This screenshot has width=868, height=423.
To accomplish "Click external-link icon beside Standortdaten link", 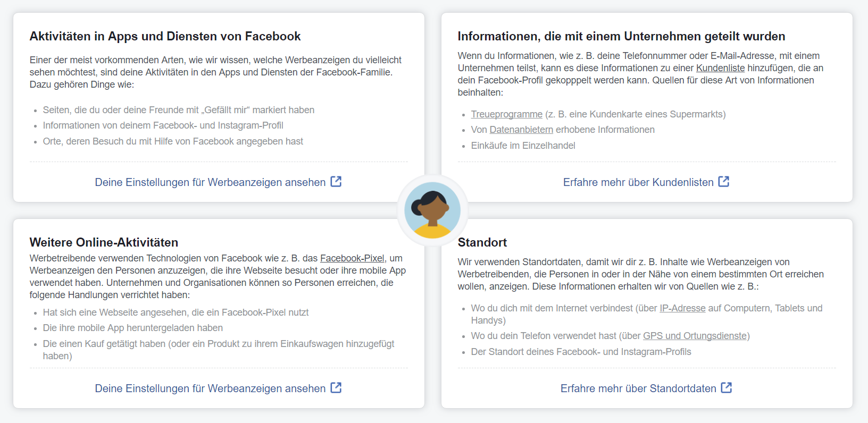I will [x=727, y=388].
